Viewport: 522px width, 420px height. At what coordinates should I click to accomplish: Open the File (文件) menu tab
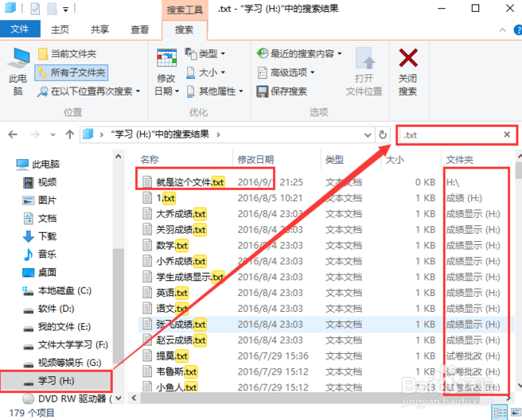coord(20,29)
